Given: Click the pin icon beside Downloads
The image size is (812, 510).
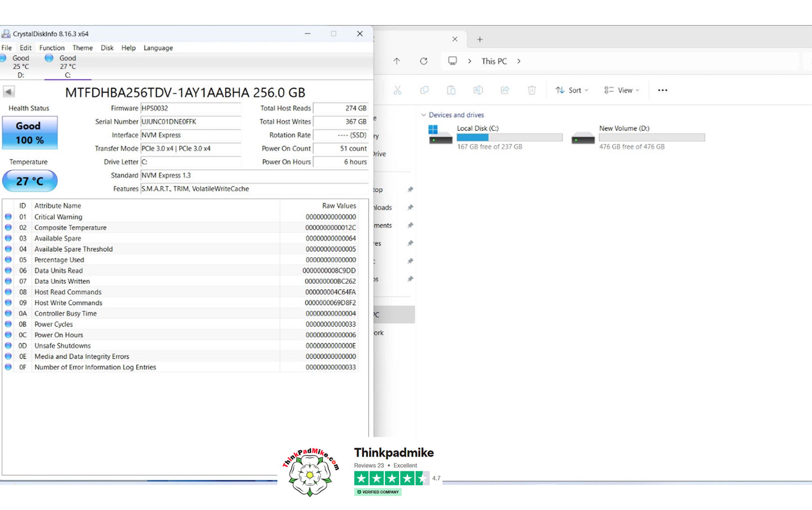Looking at the screenshot, I should (x=410, y=207).
